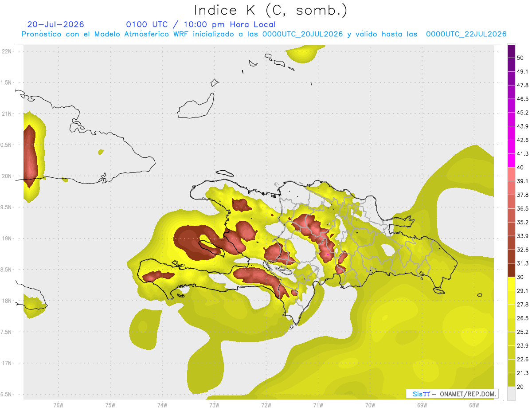Image resolution: width=532 pixels, height=411 pixels.
Task: Select the color scale value 31.3
Action: pyautogui.click(x=523, y=263)
